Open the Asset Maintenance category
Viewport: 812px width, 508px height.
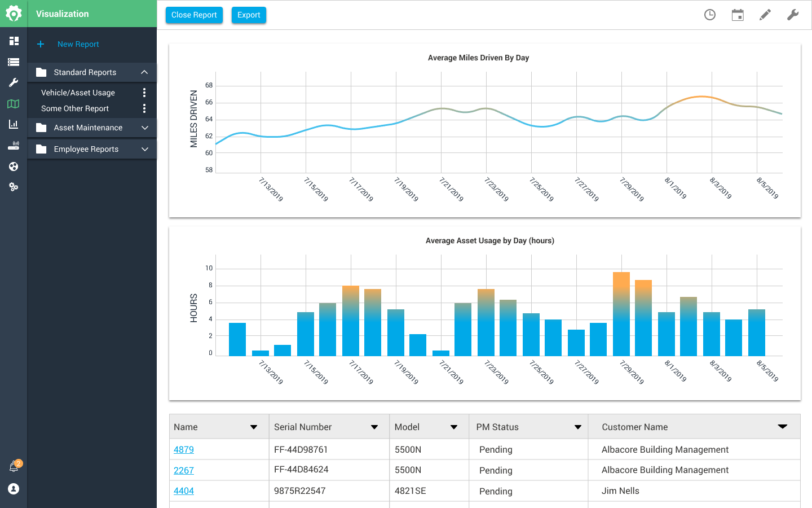(92, 128)
